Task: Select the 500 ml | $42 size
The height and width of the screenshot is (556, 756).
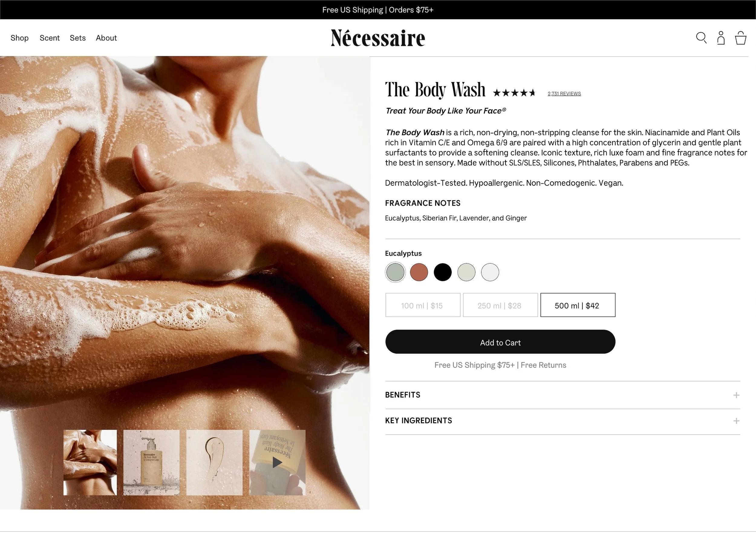Action: pyautogui.click(x=578, y=305)
